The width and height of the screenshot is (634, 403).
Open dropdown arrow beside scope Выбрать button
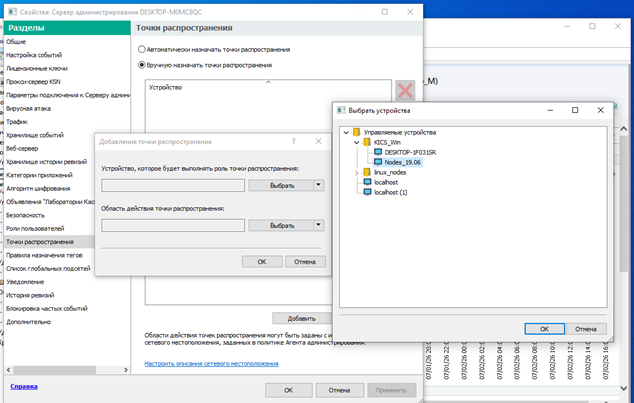click(x=319, y=225)
